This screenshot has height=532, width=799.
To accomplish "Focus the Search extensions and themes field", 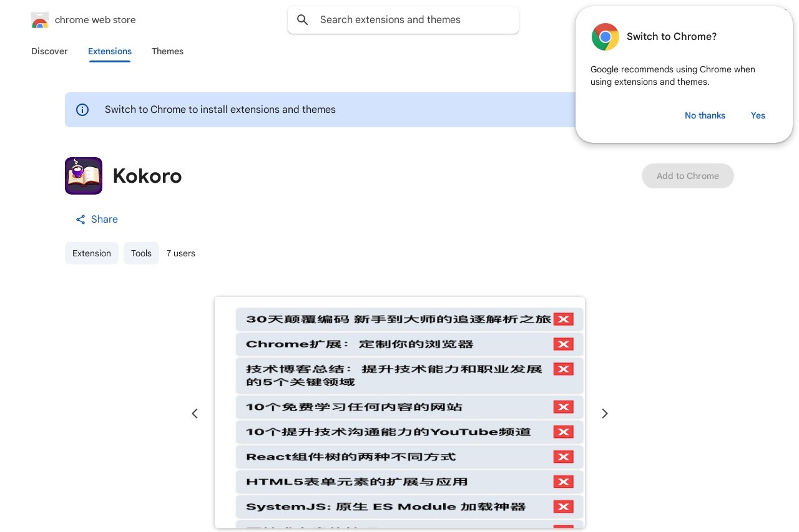I will click(x=403, y=20).
